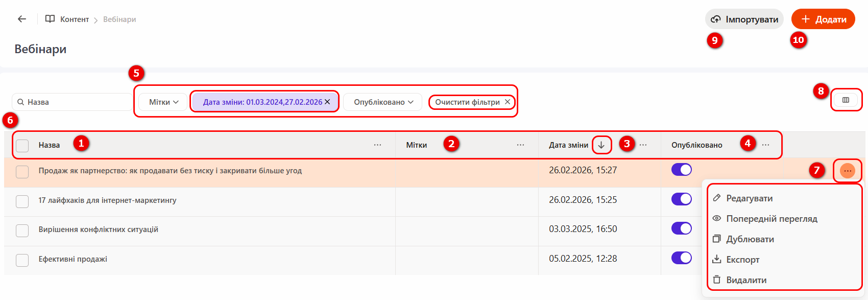Click the Імпортувати button
Screen dimensions: 868x300
[x=744, y=19]
